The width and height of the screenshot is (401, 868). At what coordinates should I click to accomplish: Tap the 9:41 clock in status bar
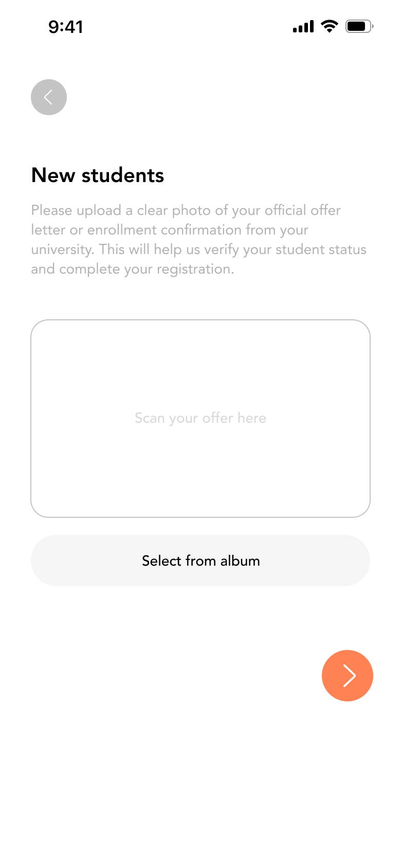66,27
